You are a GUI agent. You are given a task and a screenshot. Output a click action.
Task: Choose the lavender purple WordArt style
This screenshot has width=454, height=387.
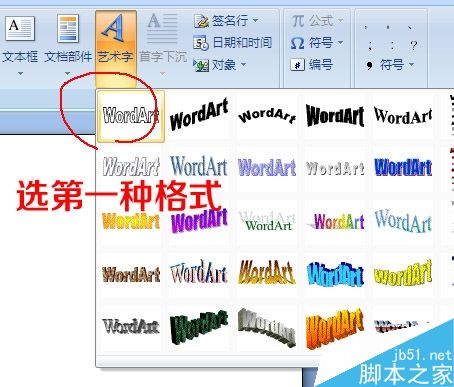pos(267,168)
